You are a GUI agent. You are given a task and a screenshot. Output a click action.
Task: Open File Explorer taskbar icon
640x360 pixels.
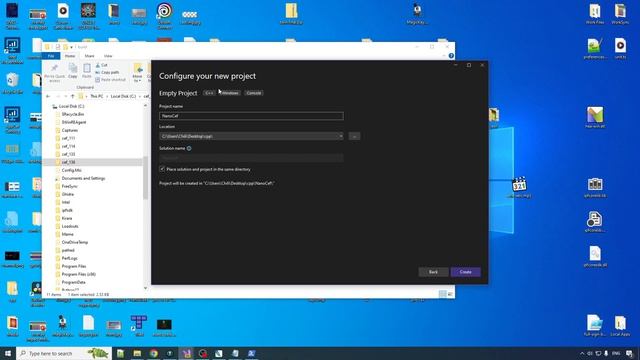tap(137, 353)
